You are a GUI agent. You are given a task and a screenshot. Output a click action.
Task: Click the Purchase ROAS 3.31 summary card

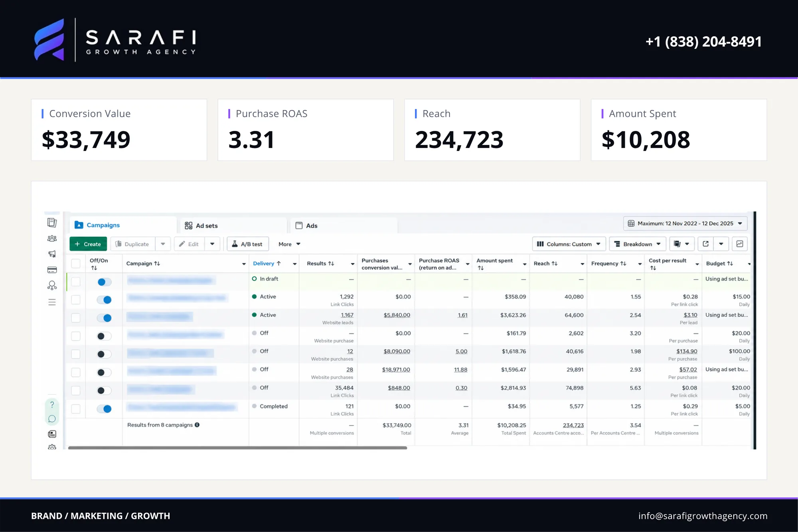click(306, 130)
